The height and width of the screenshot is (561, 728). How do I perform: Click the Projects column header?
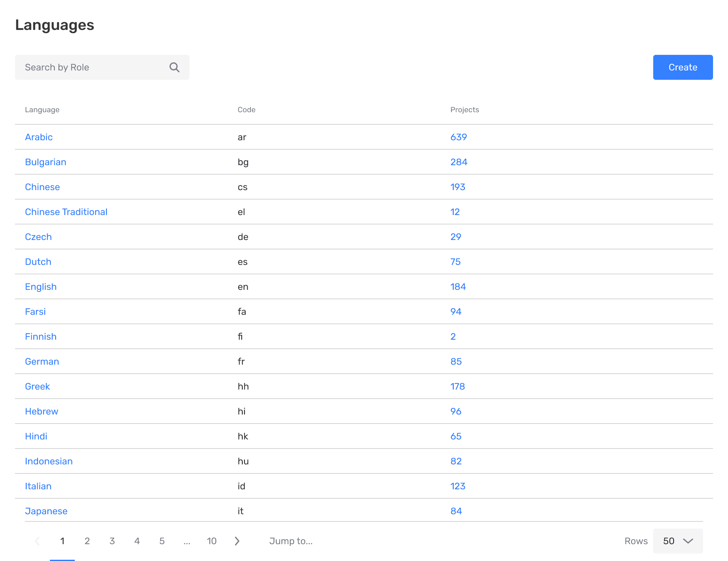tap(464, 110)
